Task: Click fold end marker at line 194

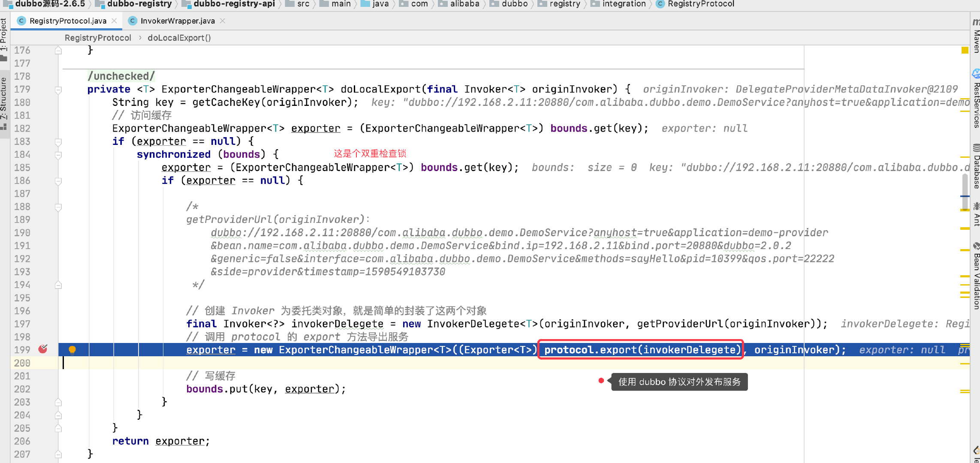Action: (58, 285)
